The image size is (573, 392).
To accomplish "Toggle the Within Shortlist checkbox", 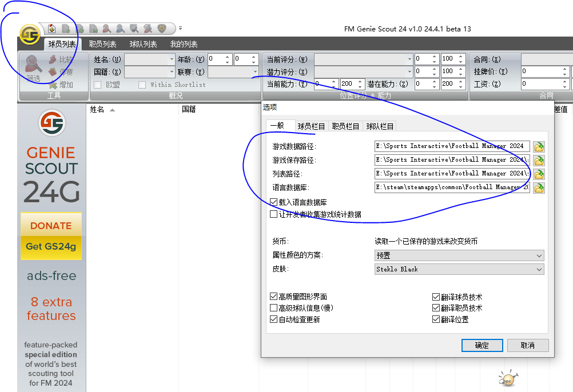I will (142, 85).
